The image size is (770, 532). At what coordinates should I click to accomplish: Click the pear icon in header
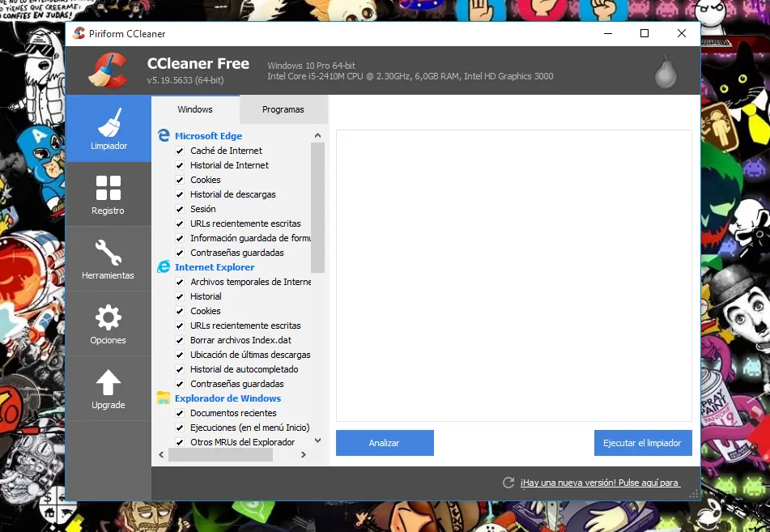click(x=666, y=74)
